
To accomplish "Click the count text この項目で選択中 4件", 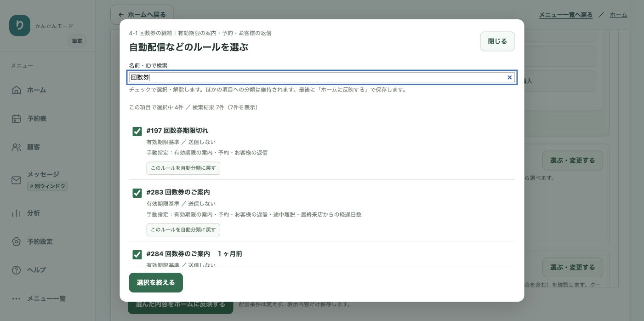I will (x=156, y=107).
